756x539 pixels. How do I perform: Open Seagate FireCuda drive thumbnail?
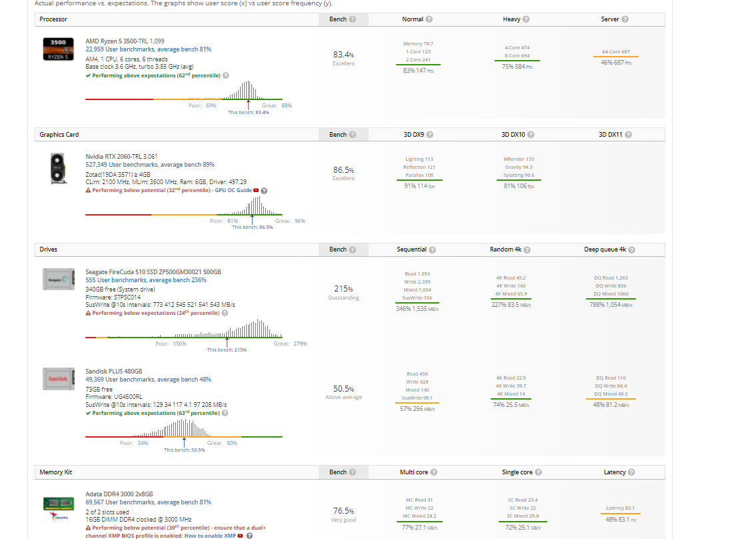(59, 280)
